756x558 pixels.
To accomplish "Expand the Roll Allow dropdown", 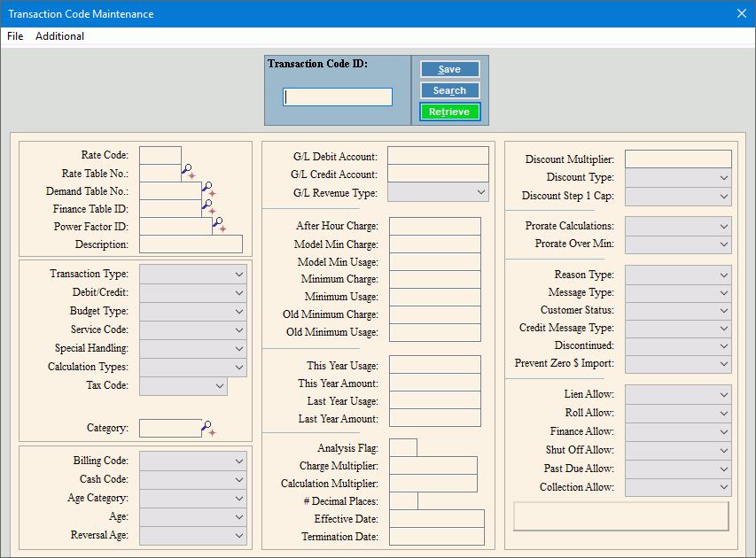I will tap(678, 413).
